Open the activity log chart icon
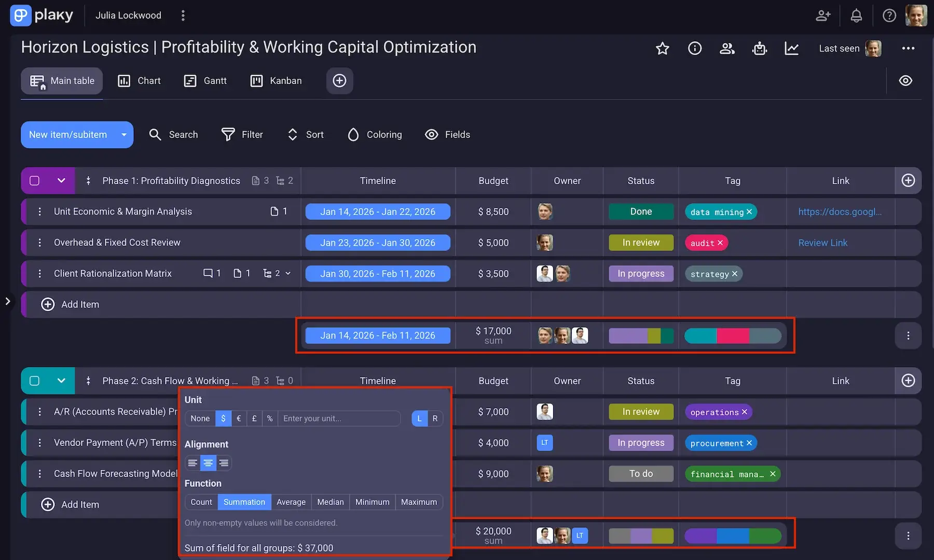934x560 pixels. tap(792, 49)
